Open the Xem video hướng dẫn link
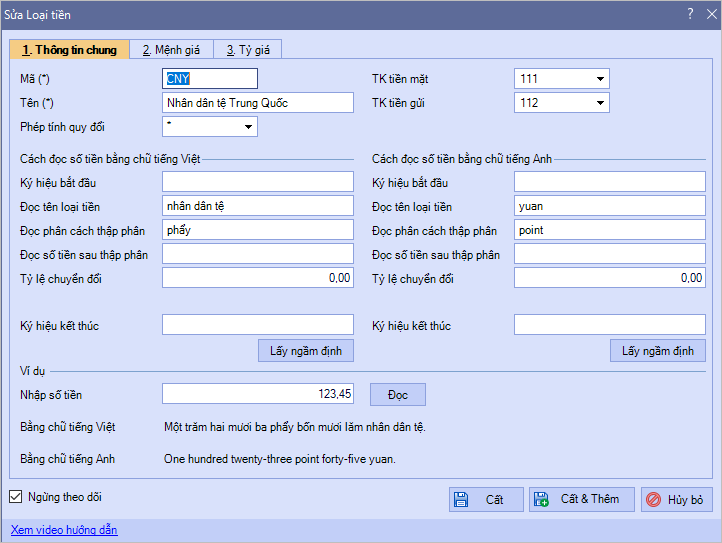Viewport: 722px width, 543px height. pos(64,530)
